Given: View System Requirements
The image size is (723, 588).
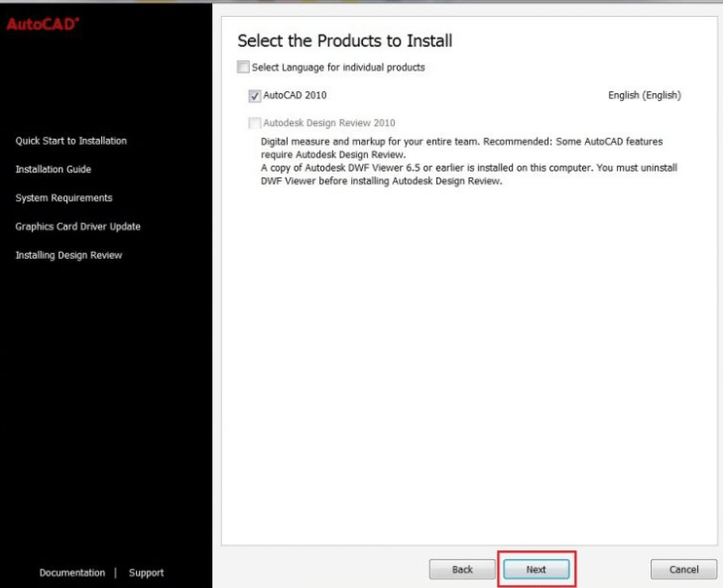Looking at the screenshot, I should (63, 198).
